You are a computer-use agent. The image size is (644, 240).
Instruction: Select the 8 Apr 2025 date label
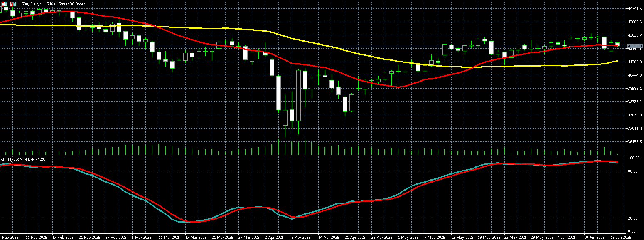(301, 237)
